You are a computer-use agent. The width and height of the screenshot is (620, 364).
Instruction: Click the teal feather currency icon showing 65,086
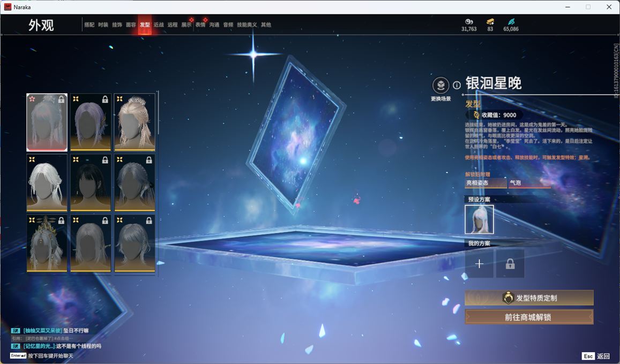coord(511,21)
